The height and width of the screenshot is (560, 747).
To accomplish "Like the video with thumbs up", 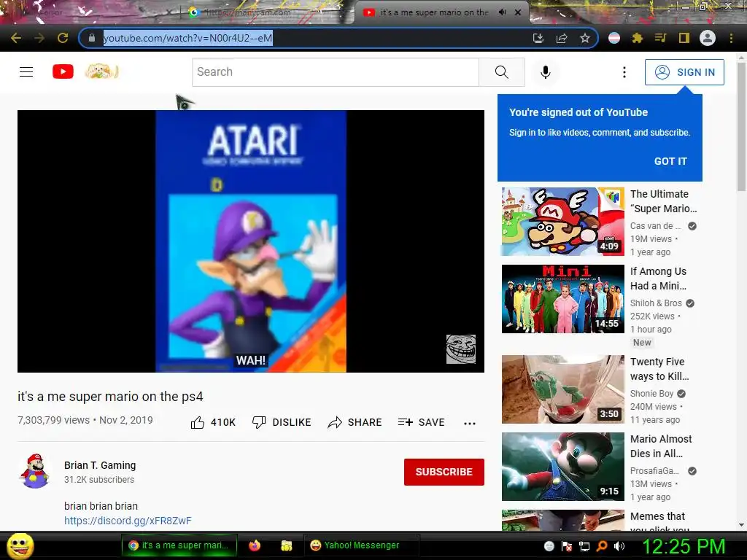I will point(213,422).
